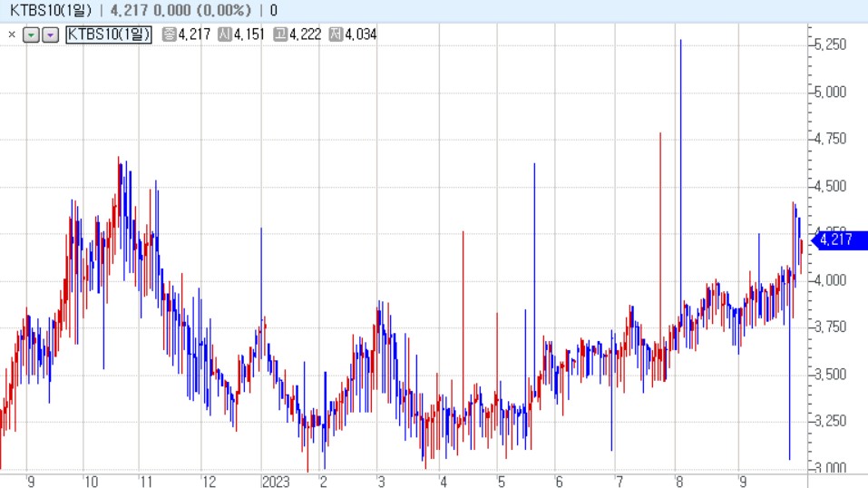Click the 3,000 label on price axis
The image size is (868, 488).
click(830, 468)
